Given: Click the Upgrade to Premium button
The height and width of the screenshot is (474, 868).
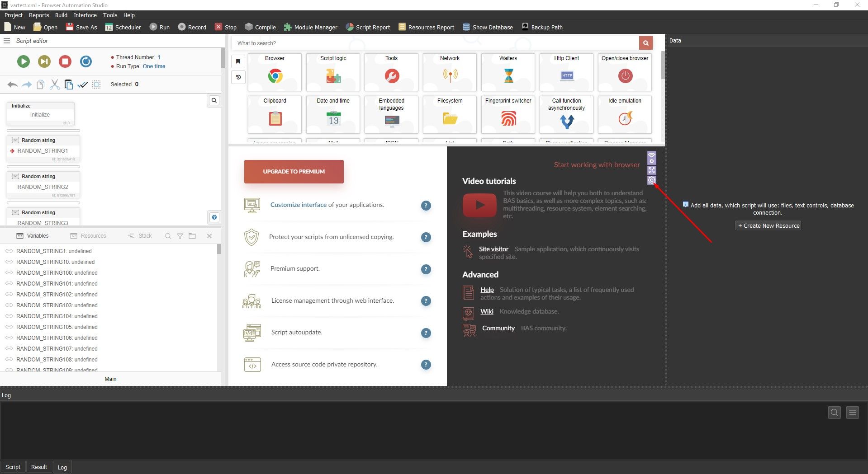Looking at the screenshot, I should click(294, 172).
